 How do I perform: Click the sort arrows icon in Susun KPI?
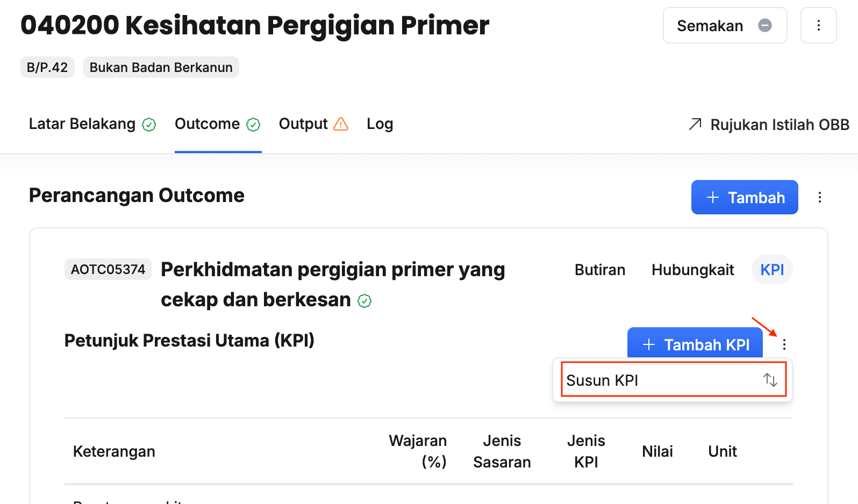click(x=770, y=380)
